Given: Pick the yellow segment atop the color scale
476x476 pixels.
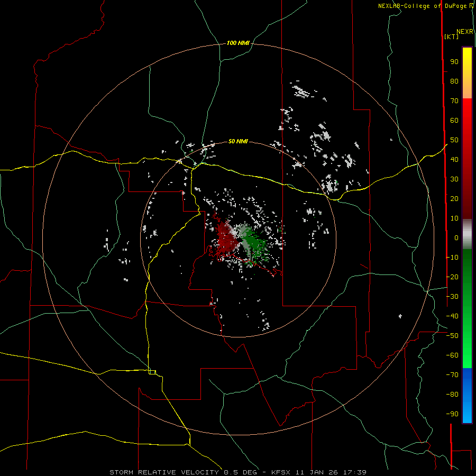Looking at the screenshot, I should tap(467, 73).
